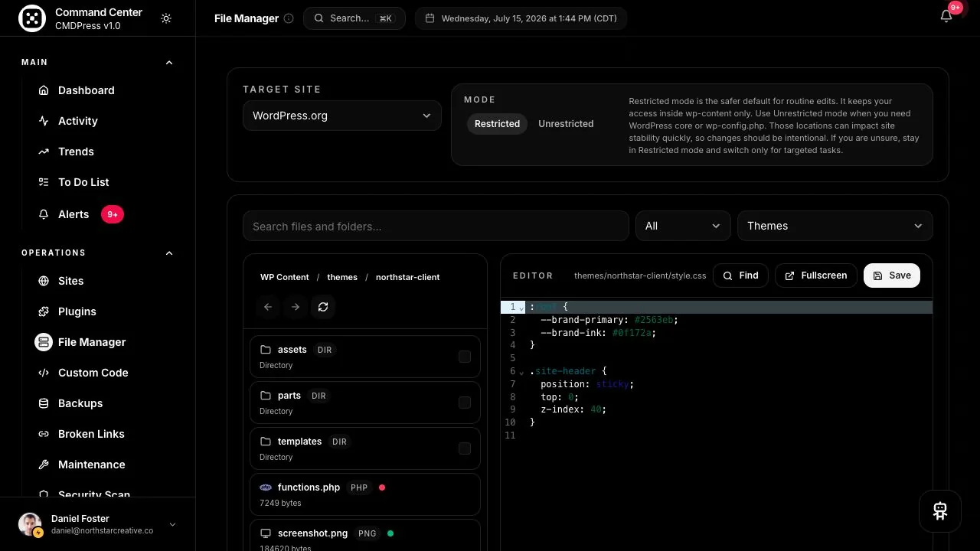Open the editor in Fullscreen

tap(816, 275)
